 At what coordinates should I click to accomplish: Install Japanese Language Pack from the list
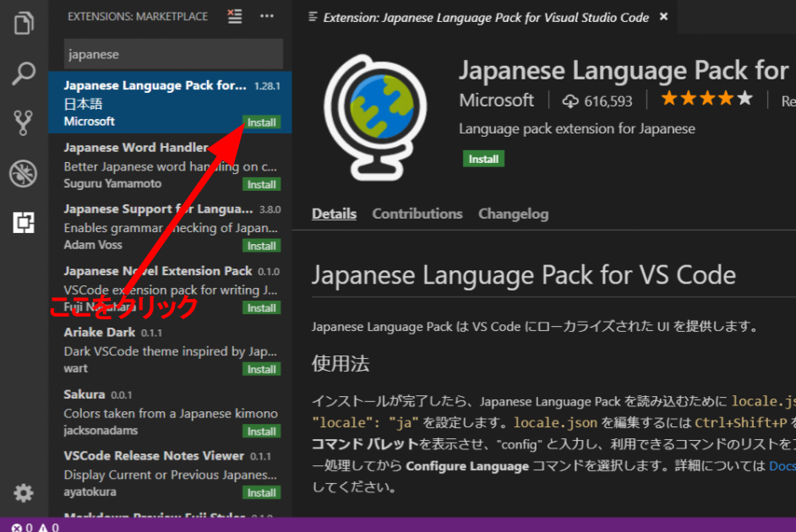coord(261,122)
